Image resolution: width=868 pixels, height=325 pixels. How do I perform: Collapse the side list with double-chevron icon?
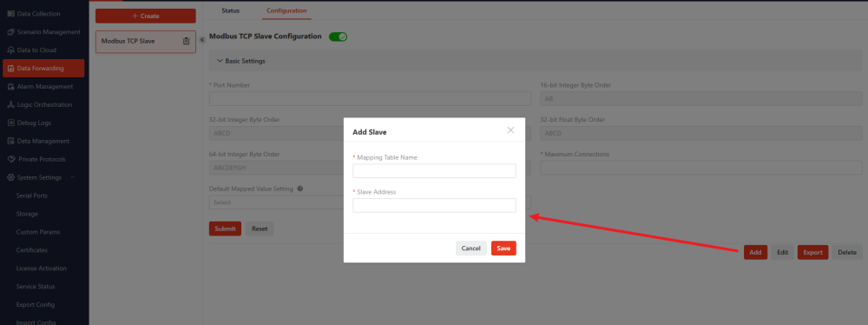pos(202,40)
